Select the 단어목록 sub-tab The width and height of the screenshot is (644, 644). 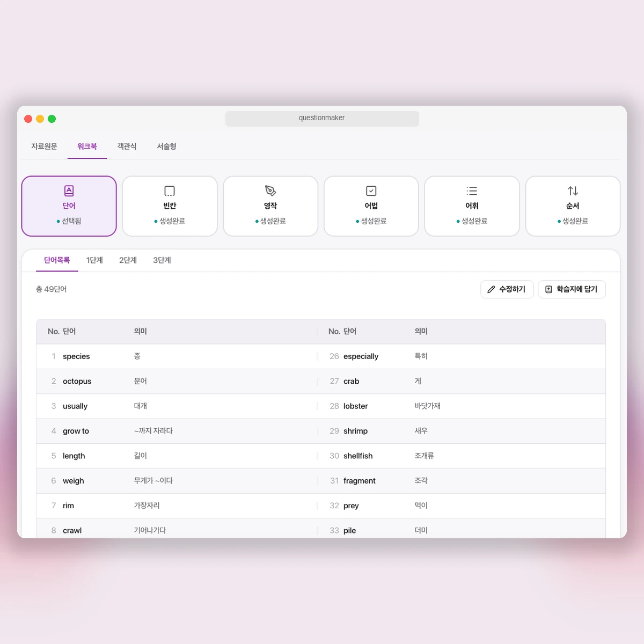pos(57,260)
